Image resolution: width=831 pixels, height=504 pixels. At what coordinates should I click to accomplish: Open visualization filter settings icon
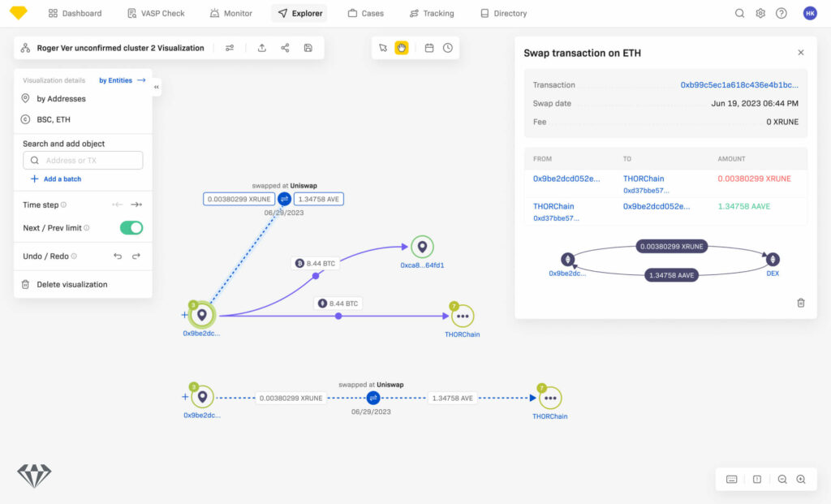click(230, 48)
